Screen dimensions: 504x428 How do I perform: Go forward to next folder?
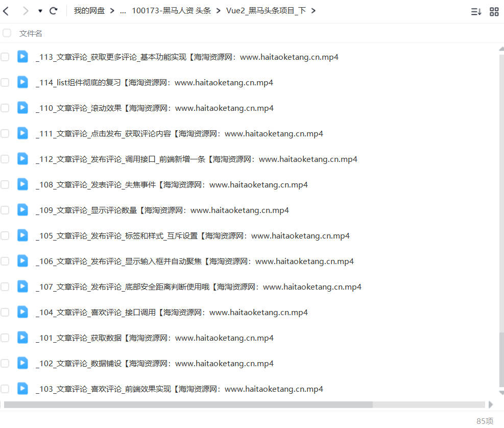[x=26, y=11]
